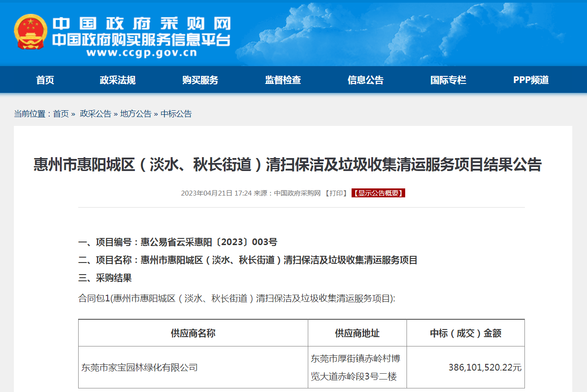Click the www.ccgp.gov.cn address text in header
587x392 pixels.
[141, 53]
